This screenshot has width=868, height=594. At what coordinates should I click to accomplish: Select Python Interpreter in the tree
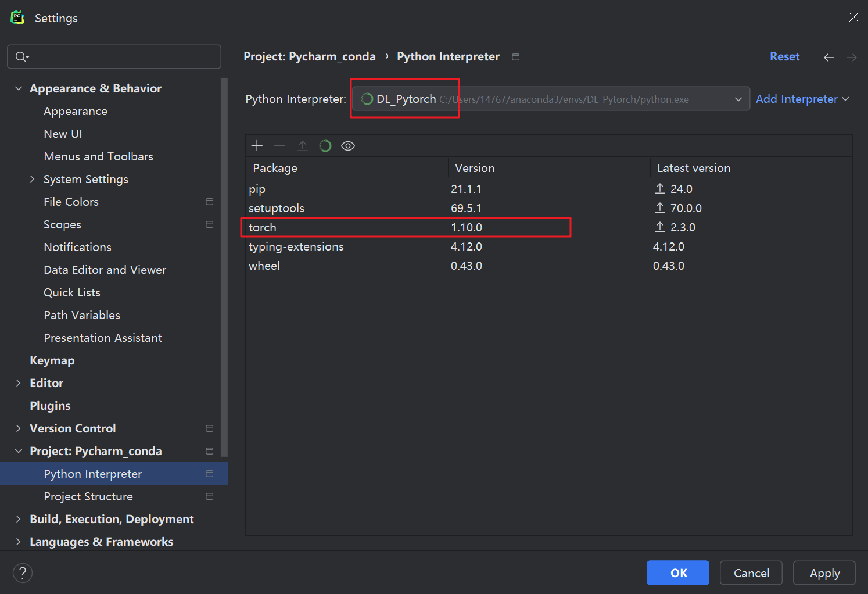click(x=114, y=474)
